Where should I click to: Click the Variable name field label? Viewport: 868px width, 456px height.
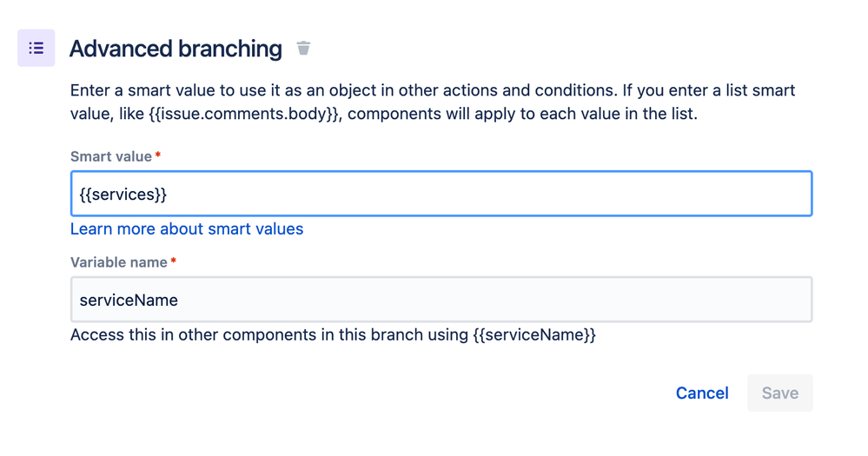tap(118, 262)
